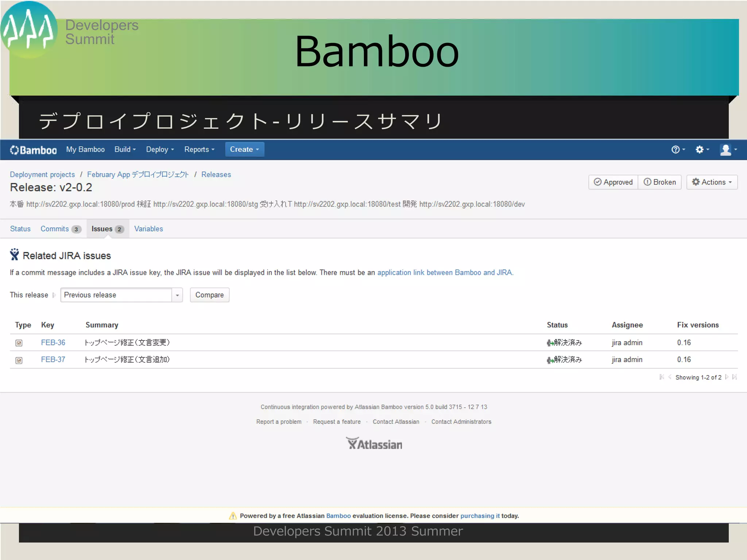Open the administration gear menu
This screenshot has height=560, width=747.
click(x=702, y=149)
